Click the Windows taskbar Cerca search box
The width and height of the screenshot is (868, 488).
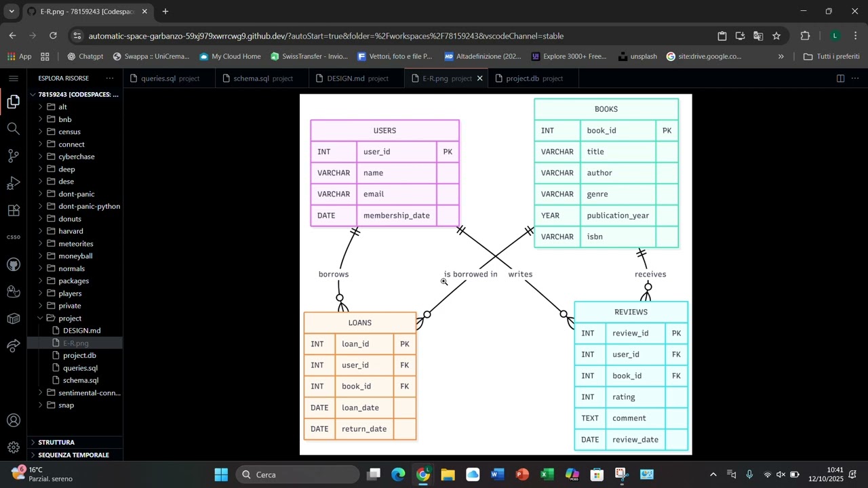click(x=297, y=474)
